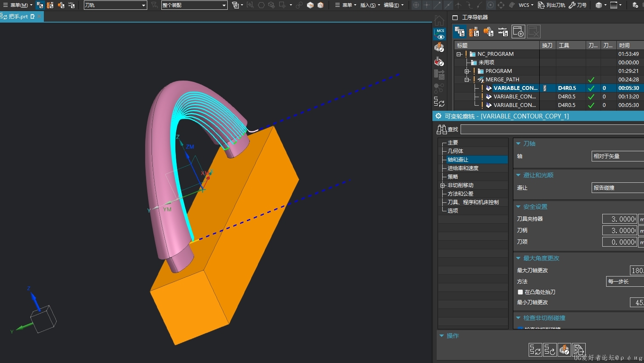644x363 pixels.
Task: Click Geometry View icon in top toolbar
Action: point(61,5)
